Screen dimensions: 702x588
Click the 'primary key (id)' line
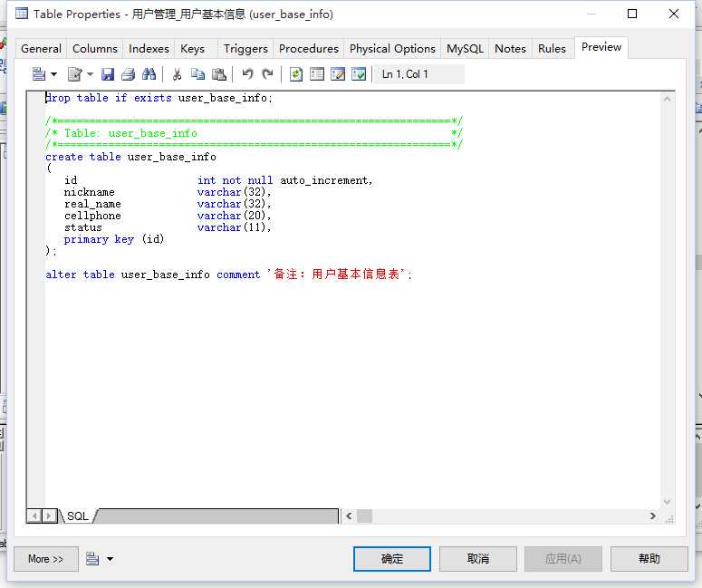(x=114, y=239)
